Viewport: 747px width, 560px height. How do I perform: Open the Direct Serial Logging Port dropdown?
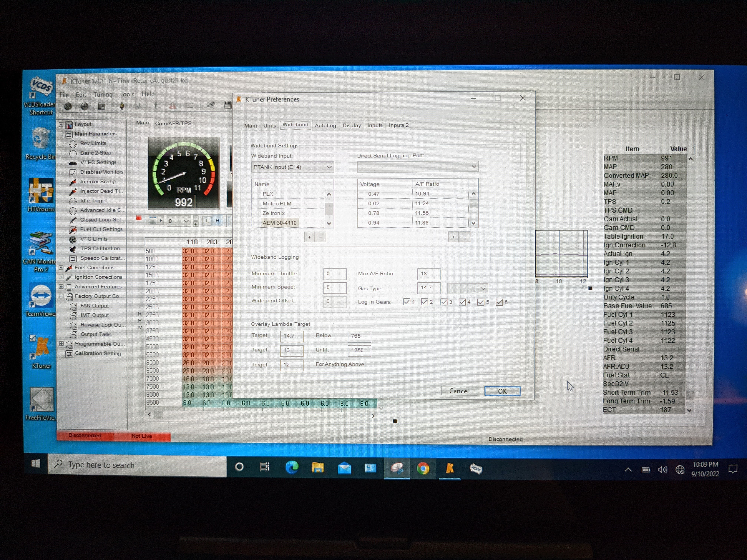point(418,166)
